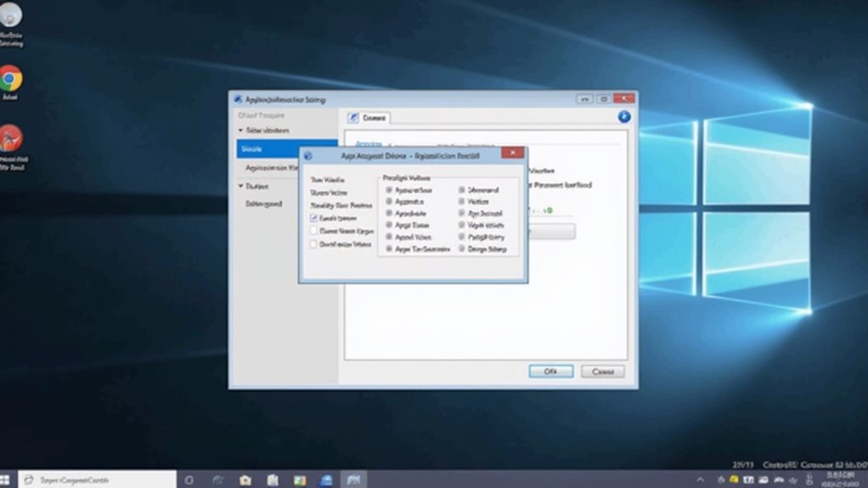Select the fourth option in the group's left column

pyautogui.click(x=389, y=225)
